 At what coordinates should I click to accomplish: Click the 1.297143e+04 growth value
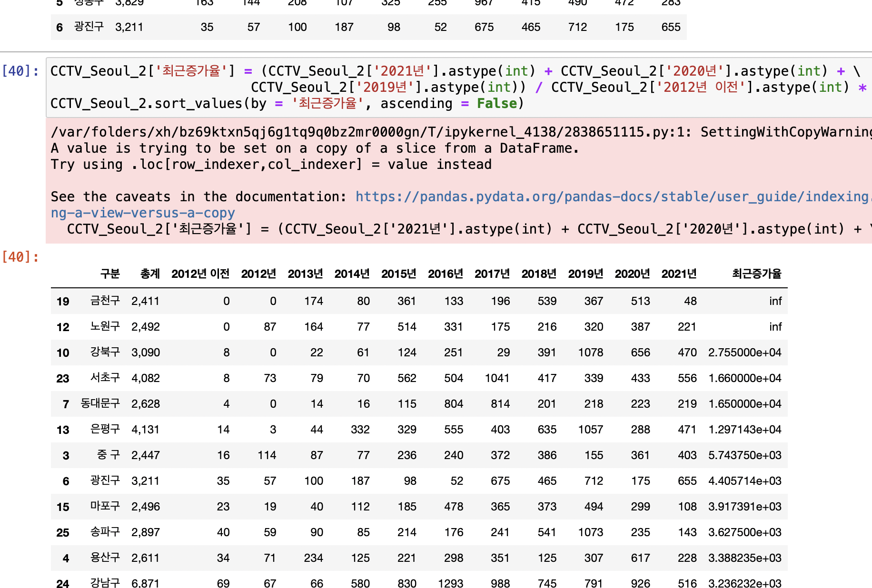click(x=745, y=430)
